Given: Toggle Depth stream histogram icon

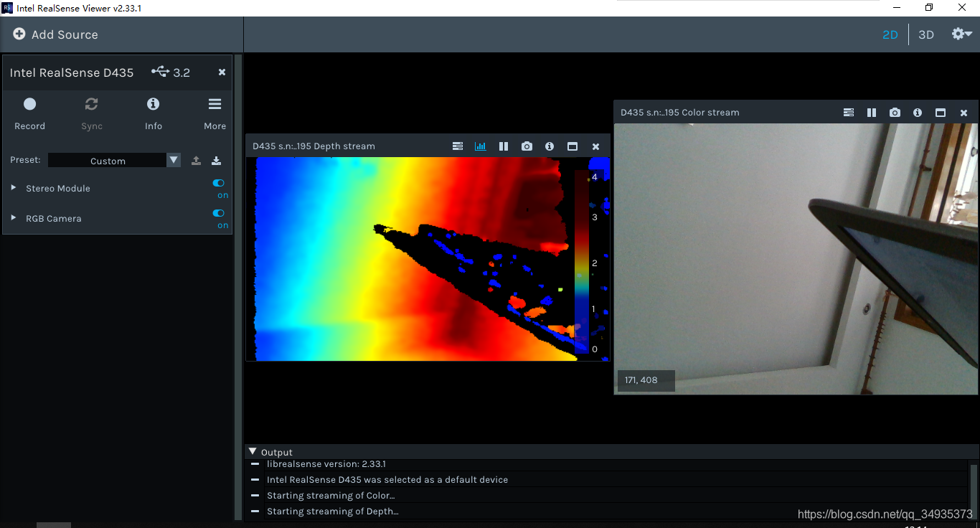Looking at the screenshot, I should [481, 146].
